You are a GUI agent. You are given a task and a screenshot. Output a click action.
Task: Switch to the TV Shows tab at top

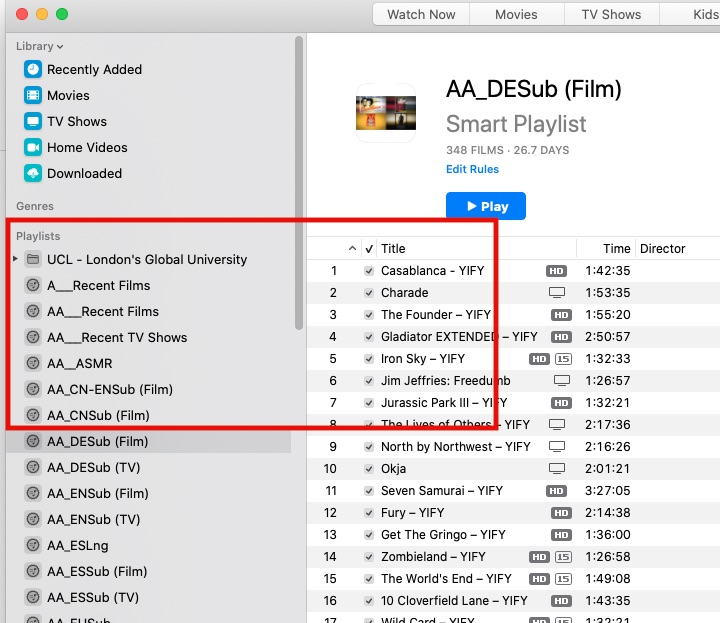click(x=611, y=14)
